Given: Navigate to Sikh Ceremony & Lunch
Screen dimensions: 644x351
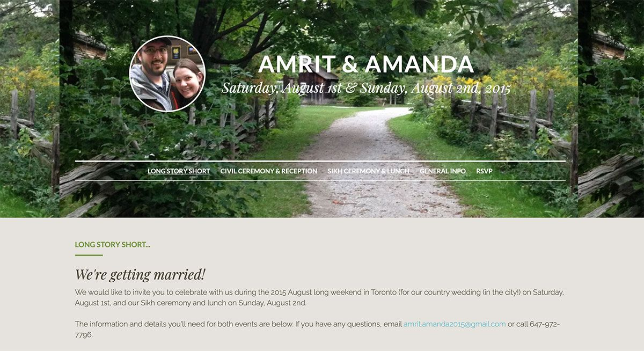Looking at the screenshot, I should 368,171.
